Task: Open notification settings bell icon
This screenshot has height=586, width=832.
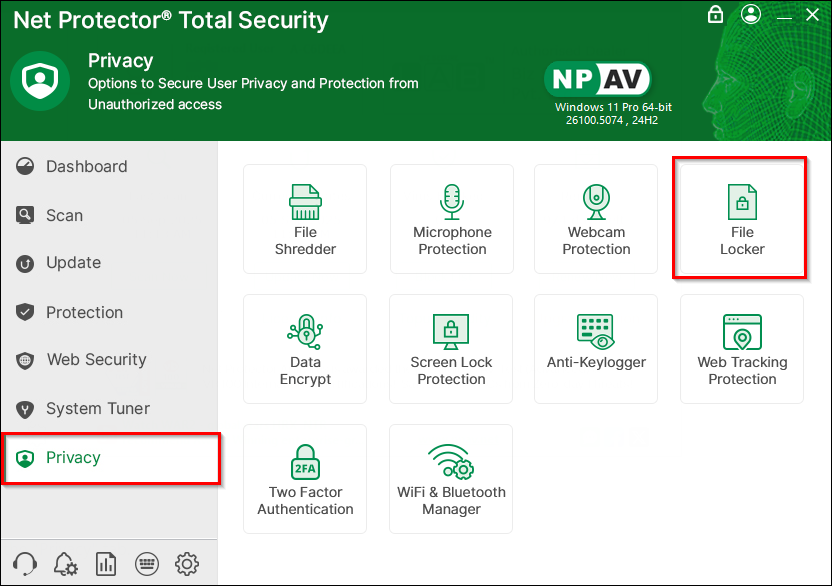Action: pos(66,563)
